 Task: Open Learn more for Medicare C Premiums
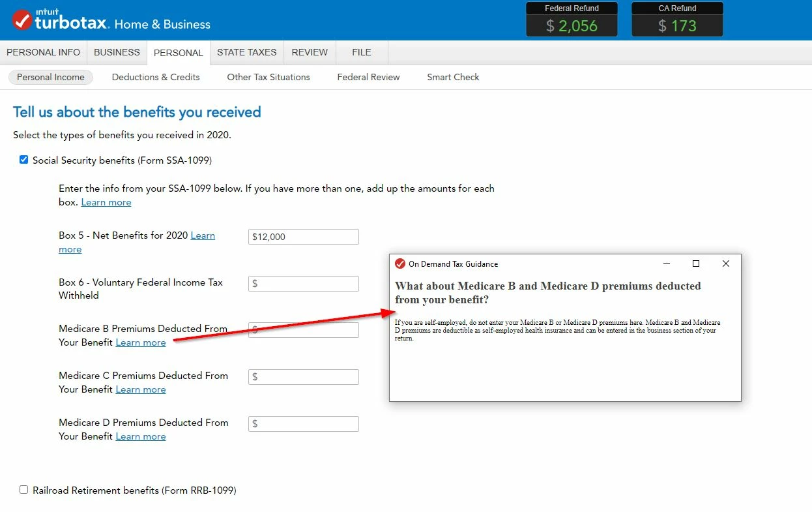tap(141, 389)
